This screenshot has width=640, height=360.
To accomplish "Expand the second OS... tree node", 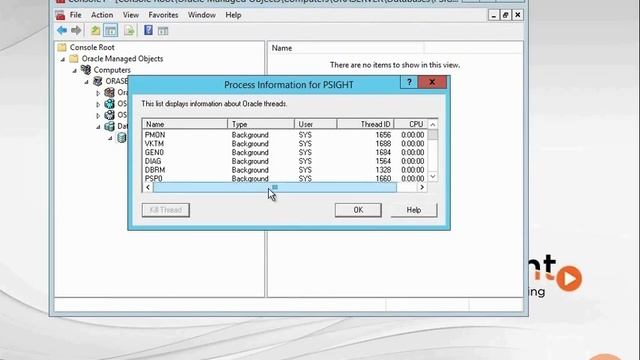I will click(98, 116).
